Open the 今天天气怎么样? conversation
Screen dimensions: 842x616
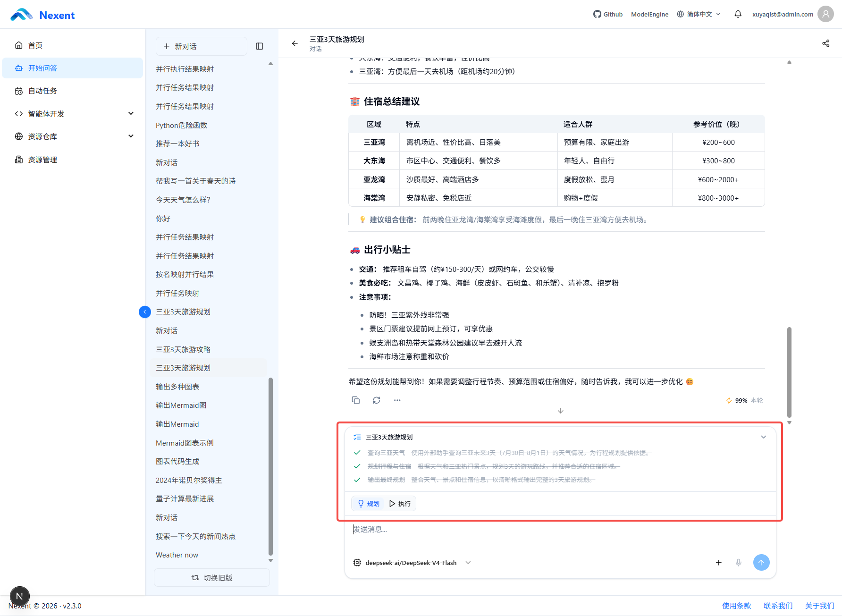coord(208,200)
